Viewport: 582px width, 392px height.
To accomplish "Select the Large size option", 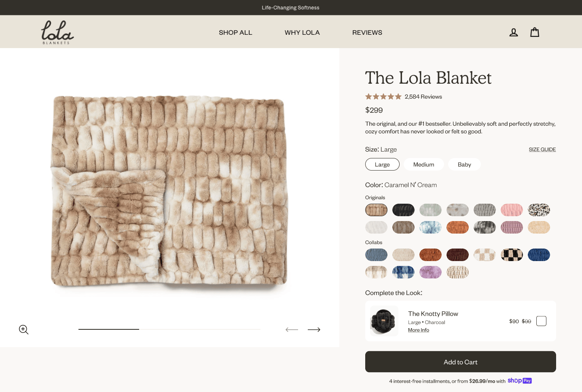I will pyautogui.click(x=382, y=164).
